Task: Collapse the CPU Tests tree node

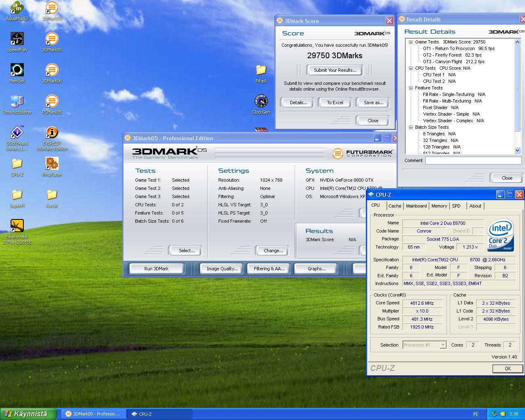Action: coord(411,68)
